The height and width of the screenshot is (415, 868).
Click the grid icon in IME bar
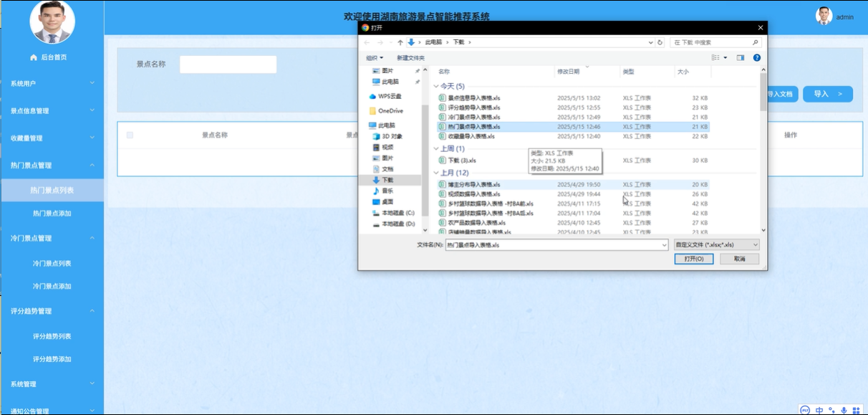click(856, 410)
